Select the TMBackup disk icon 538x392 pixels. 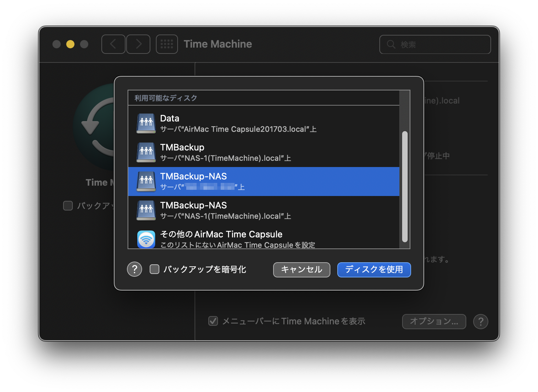coord(146,152)
